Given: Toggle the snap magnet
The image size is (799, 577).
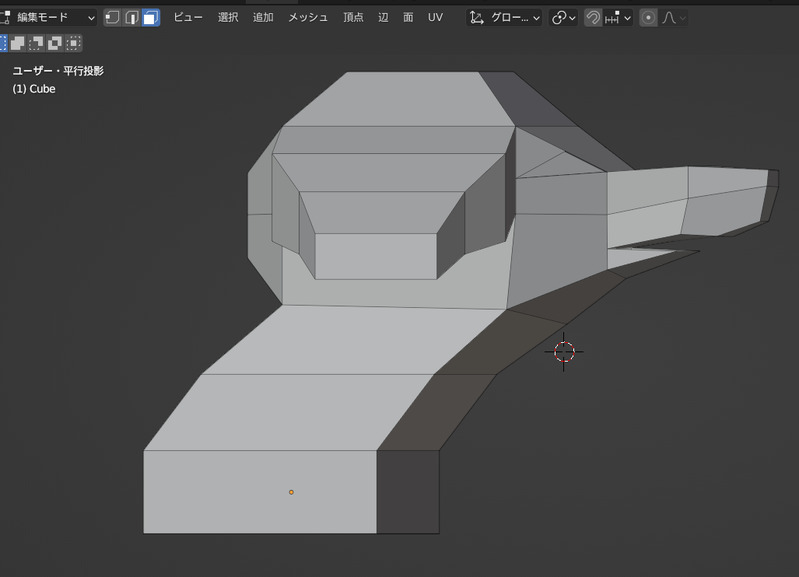Looking at the screenshot, I should coord(593,17).
